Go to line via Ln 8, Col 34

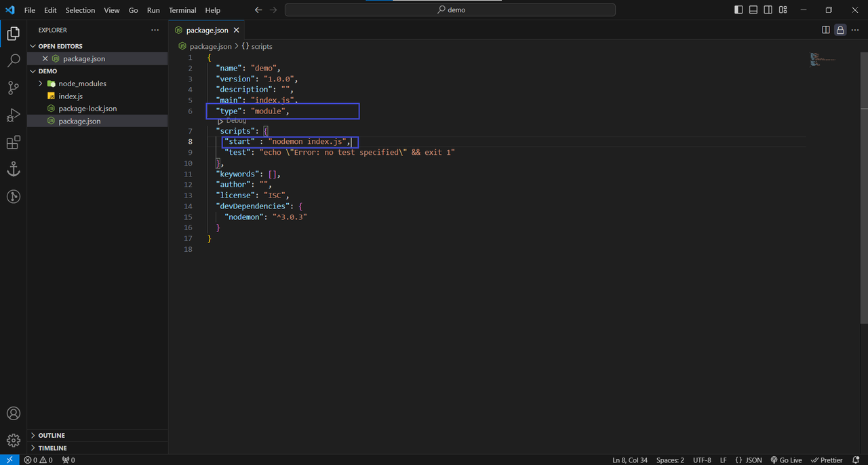(630, 460)
